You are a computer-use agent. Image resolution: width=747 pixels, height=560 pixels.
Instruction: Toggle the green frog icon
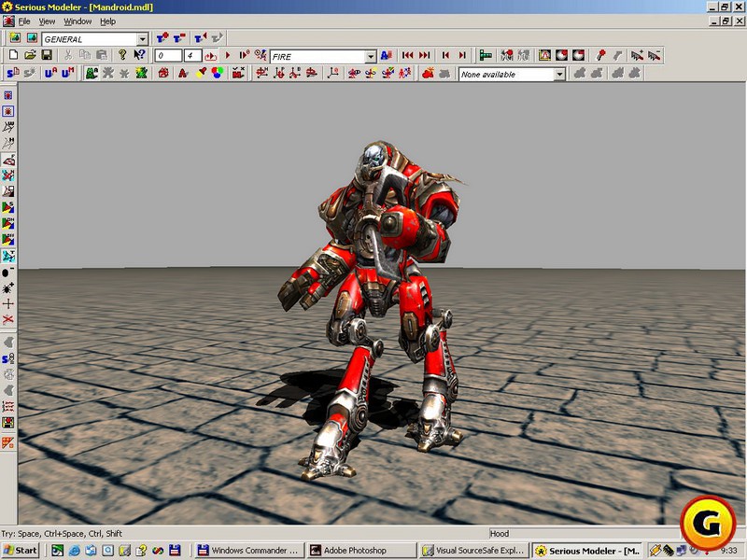click(91, 73)
